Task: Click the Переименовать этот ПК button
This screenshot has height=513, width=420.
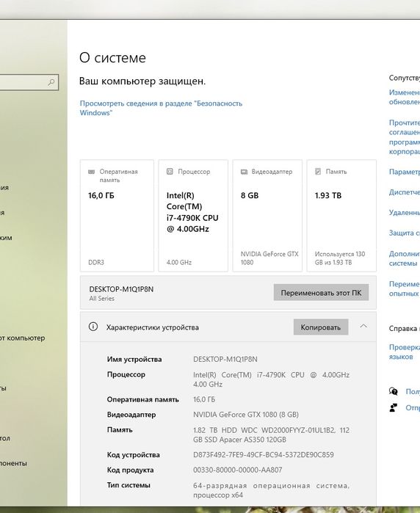Action: [x=321, y=293]
